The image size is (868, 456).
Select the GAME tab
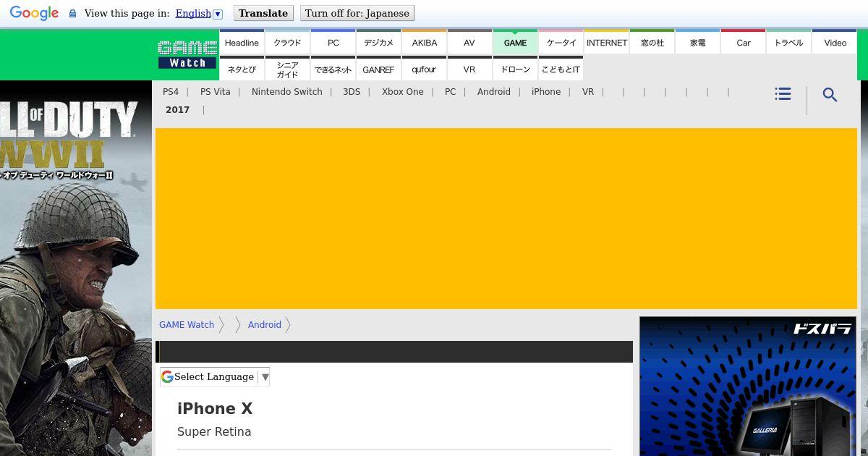coord(515,43)
